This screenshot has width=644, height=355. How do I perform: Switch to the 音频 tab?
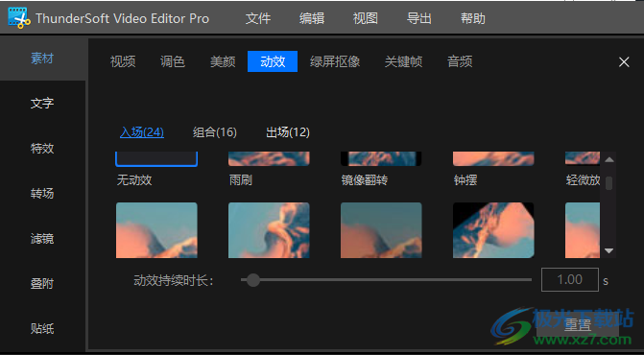460,61
